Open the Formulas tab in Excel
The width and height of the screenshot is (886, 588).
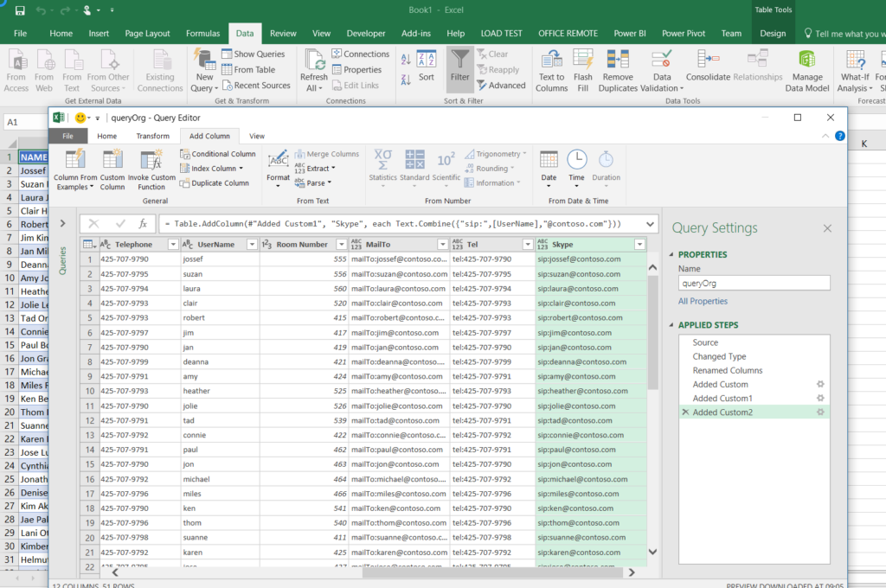202,34
